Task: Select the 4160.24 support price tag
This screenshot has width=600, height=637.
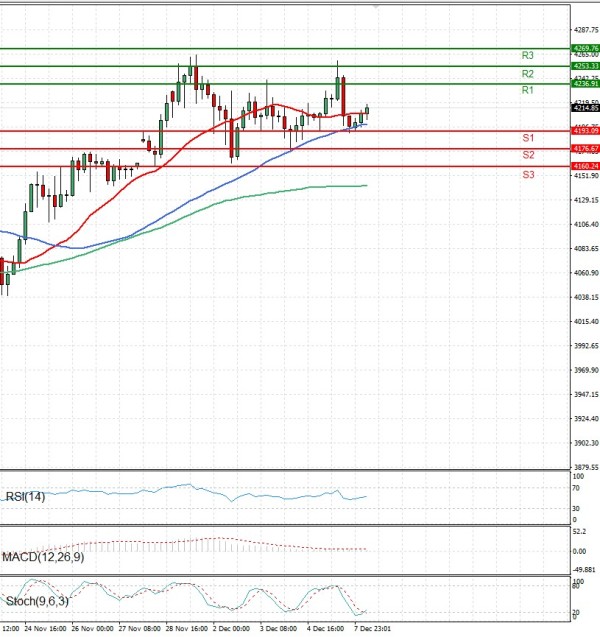Action: pyautogui.click(x=585, y=166)
